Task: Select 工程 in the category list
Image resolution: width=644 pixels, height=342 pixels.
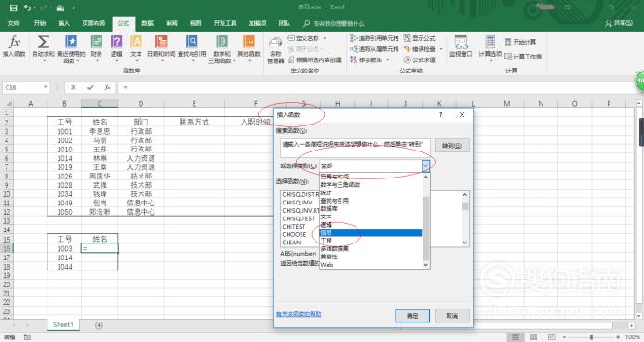Action: tap(371, 241)
